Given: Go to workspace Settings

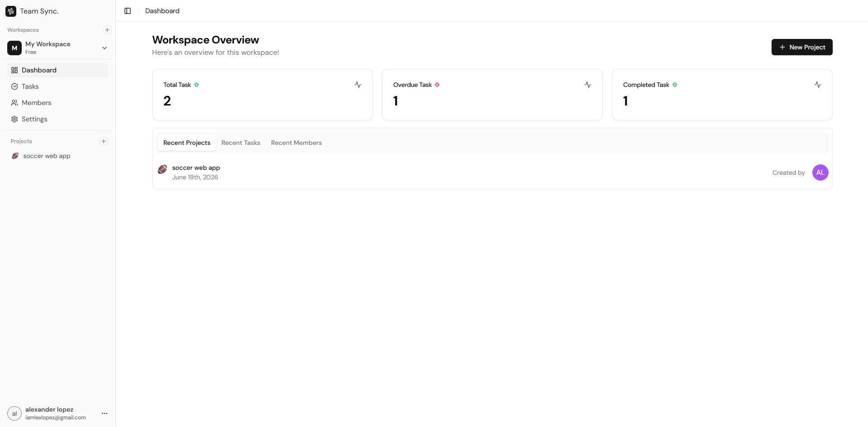Looking at the screenshot, I should [58, 119].
